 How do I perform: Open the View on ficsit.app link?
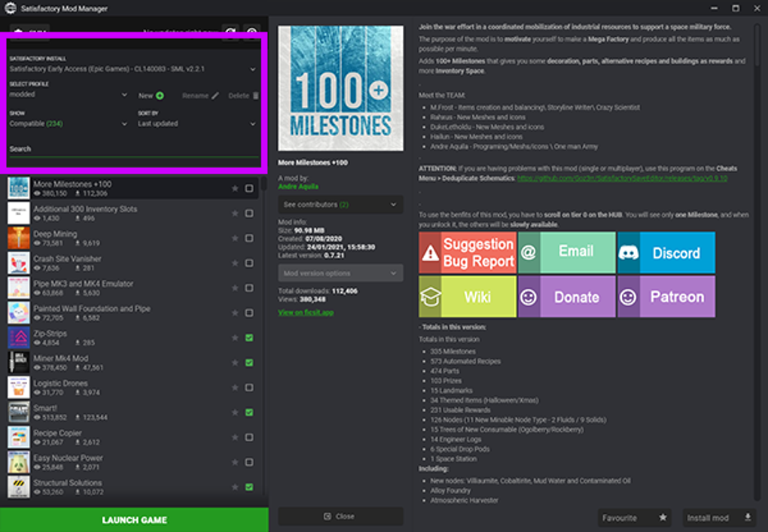pos(306,312)
